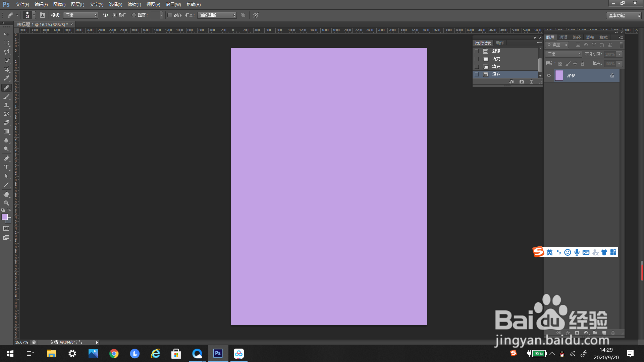Open the 滤镜(T) menu

(x=134, y=4)
